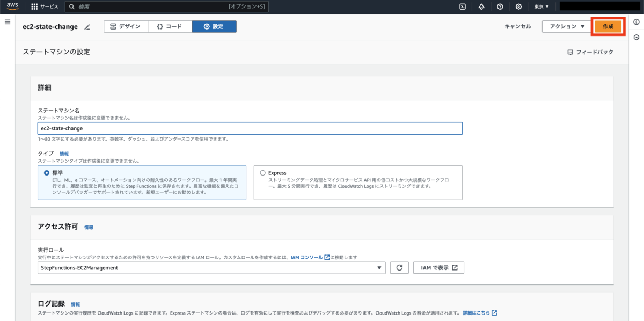
Task: Click the ec2-state-change title text
Action: tap(50, 27)
